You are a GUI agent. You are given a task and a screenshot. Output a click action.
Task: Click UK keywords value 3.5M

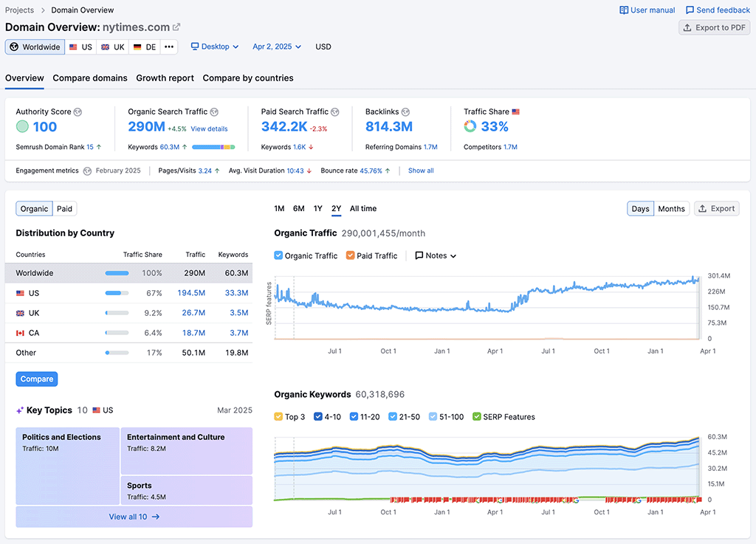tap(239, 313)
